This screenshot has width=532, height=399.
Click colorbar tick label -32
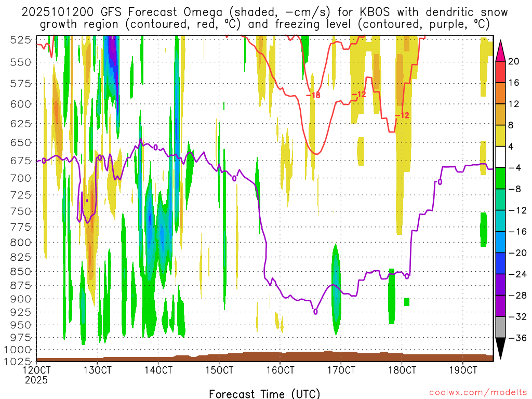(x=517, y=316)
